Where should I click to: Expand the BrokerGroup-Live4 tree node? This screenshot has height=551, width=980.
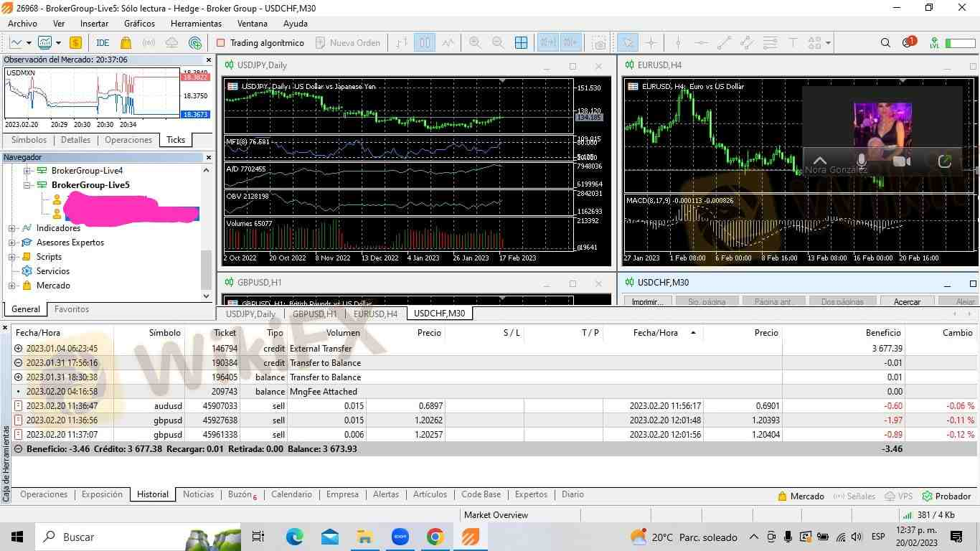[27, 171]
